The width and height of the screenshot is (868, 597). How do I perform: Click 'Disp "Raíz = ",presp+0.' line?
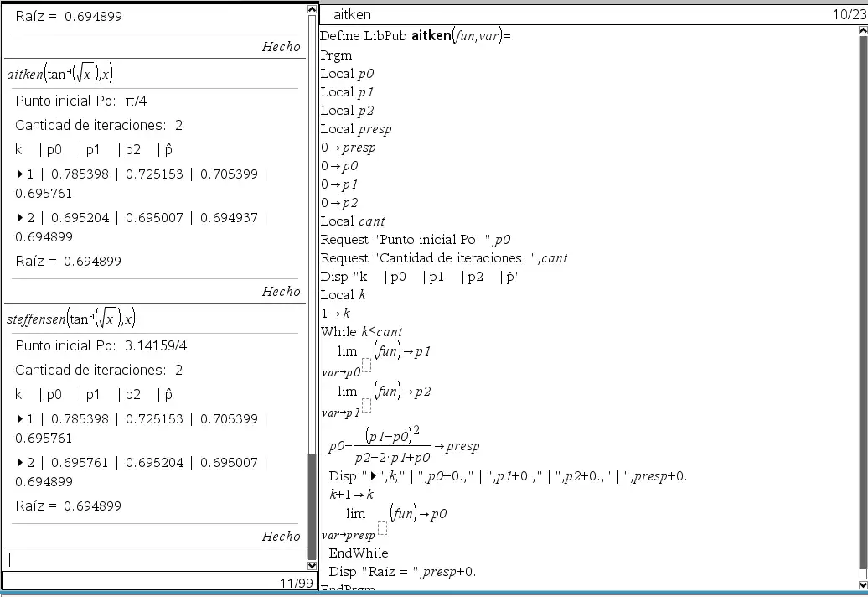(x=402, y=572)
